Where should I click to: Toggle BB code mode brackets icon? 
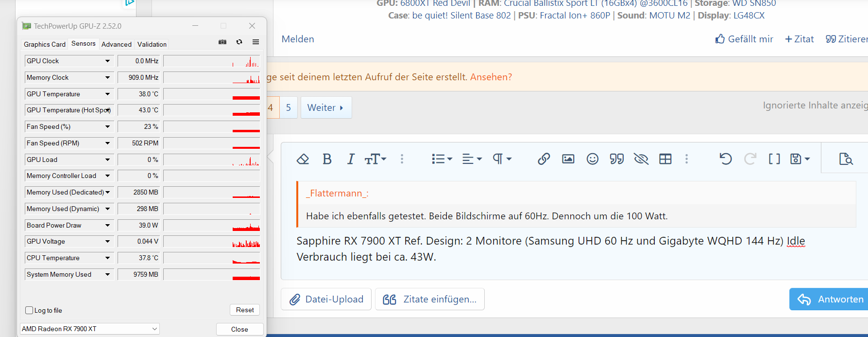(x=774, y=159)
